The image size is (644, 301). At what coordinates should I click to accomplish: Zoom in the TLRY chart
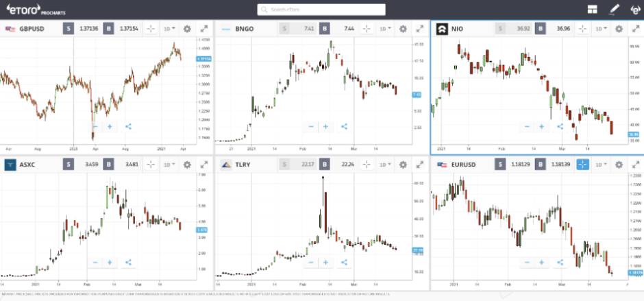pyautogui.click(x=325, y=263)
